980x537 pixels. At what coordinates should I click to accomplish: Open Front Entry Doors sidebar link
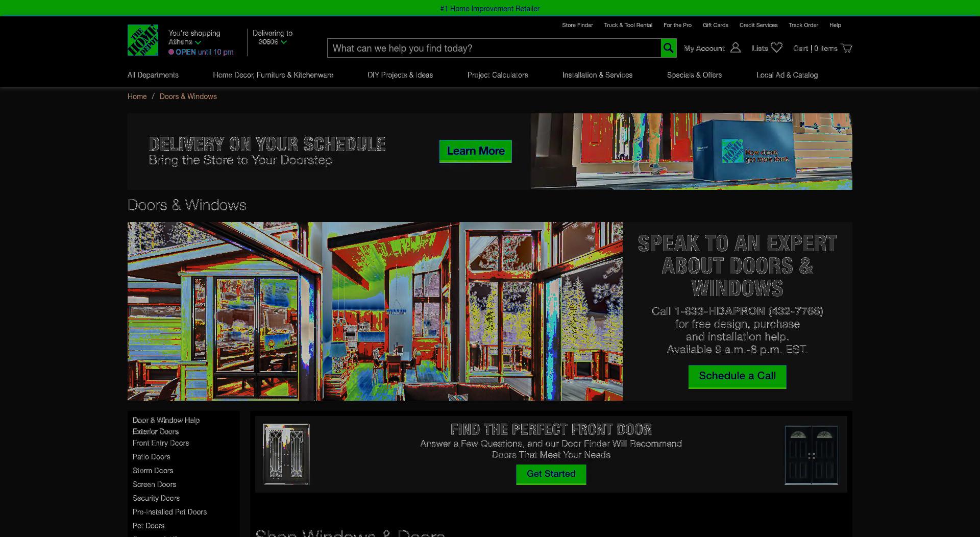coord(161,443)
